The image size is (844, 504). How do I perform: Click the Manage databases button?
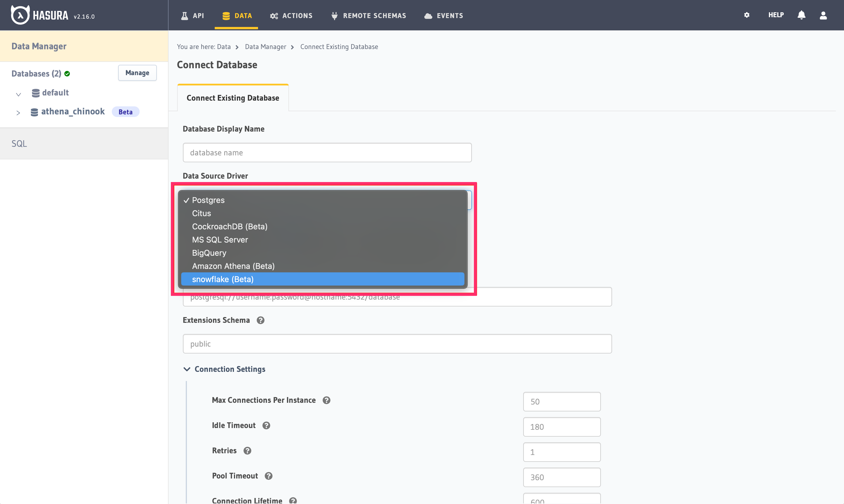click(137, 73)
